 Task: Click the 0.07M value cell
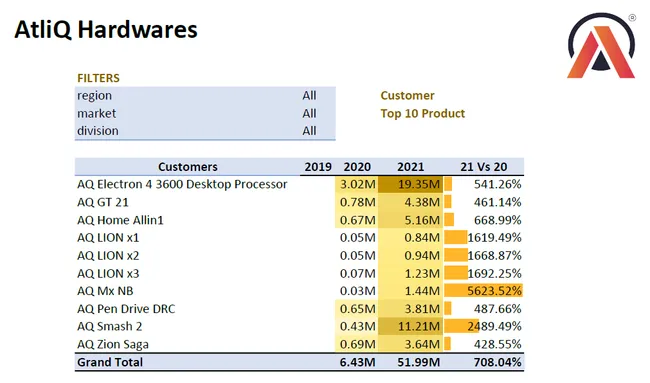[357, 274]
